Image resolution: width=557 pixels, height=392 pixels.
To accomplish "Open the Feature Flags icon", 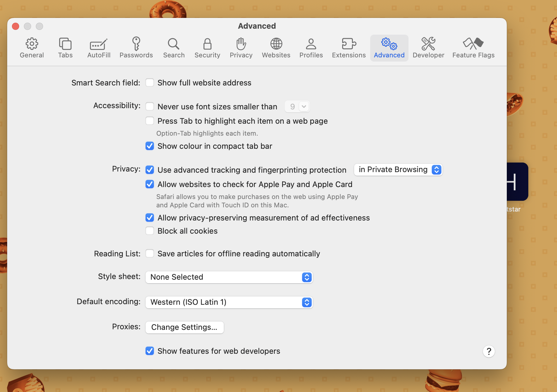I will 473,48.
